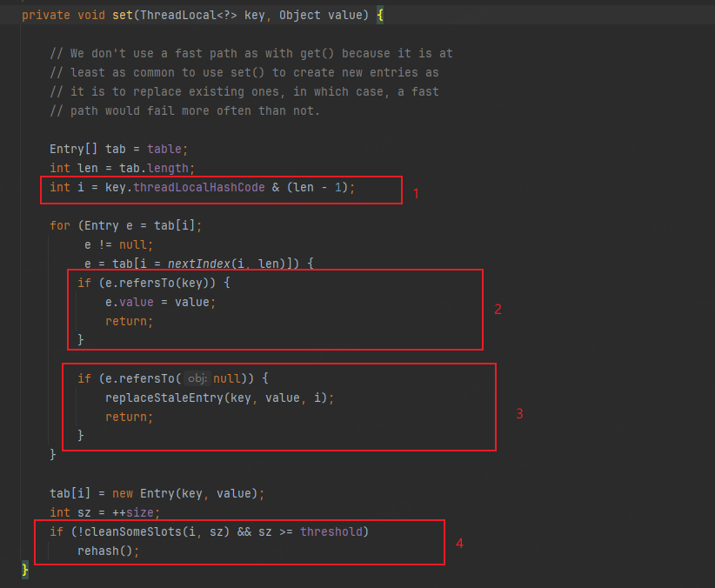Image resolution: width=715 pixels, height=588 pixels.
Task: Click 'refersTo' in the 'e.refersTo(key)' check
Action: pyautogui.click(x=147, y=283)
